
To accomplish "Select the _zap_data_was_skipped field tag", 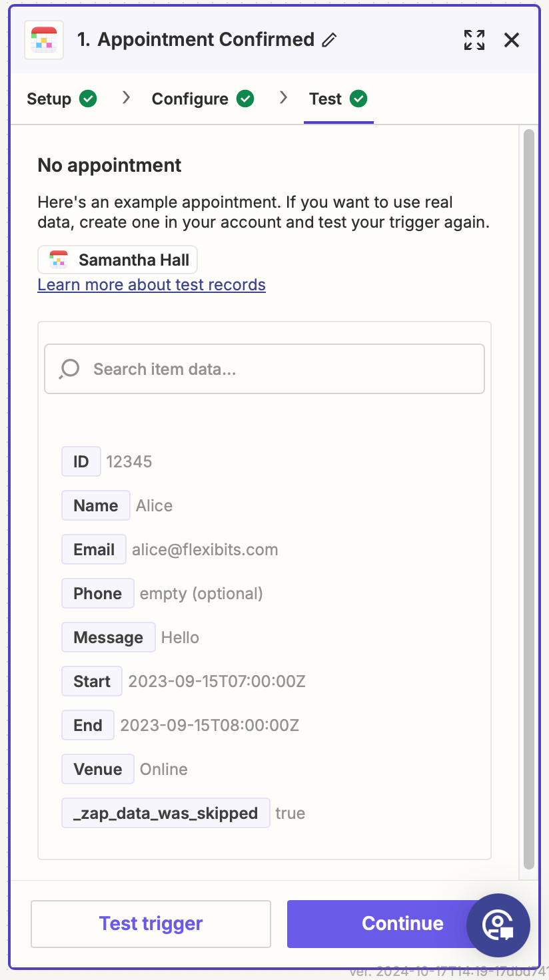I will pyautogui.click(x=166, y=813).
